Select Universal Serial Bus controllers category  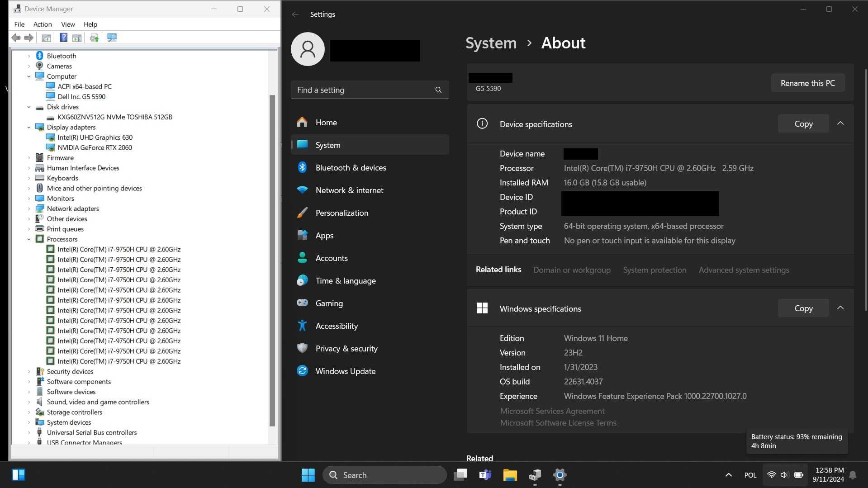[92, 432]
